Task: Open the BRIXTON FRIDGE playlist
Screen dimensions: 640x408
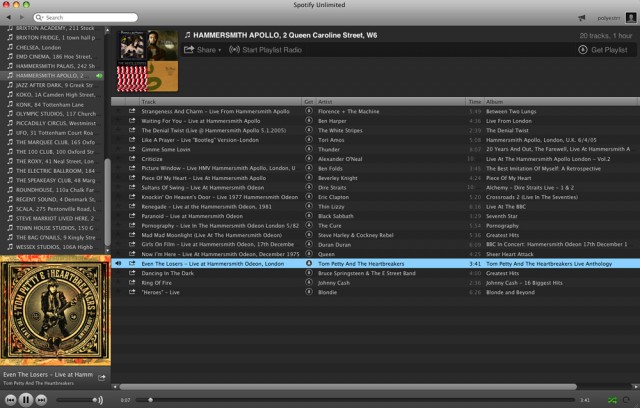Action: click(x=52, y=38)
